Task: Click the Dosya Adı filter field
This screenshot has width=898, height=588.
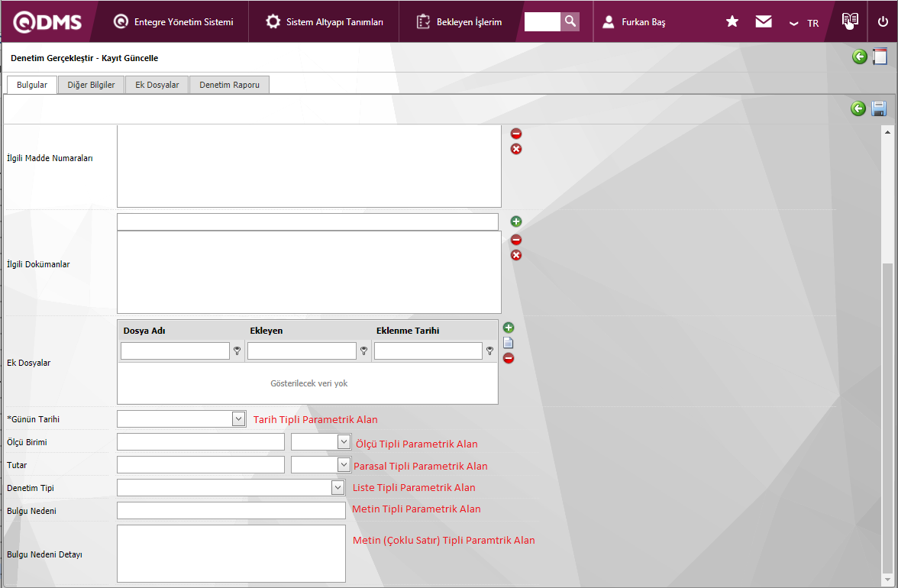Action: (x=176, y=351)
